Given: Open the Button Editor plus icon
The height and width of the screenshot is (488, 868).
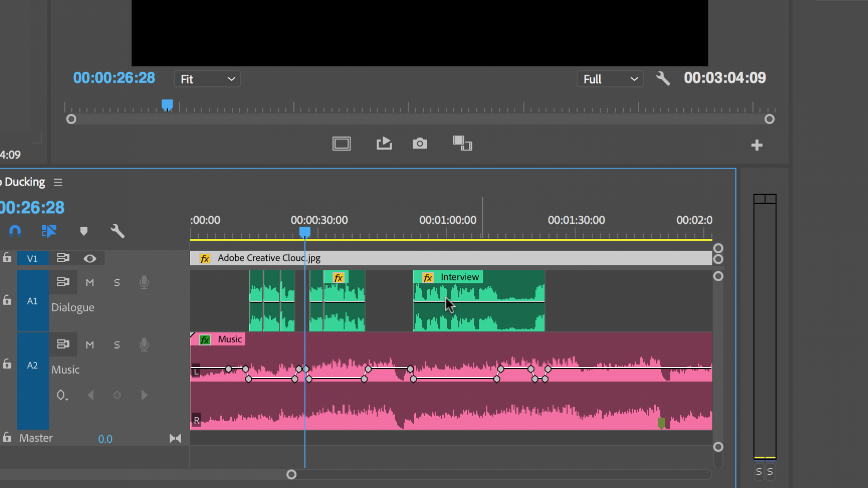Looking at the screenshot, I should click(x=757, y=145).
